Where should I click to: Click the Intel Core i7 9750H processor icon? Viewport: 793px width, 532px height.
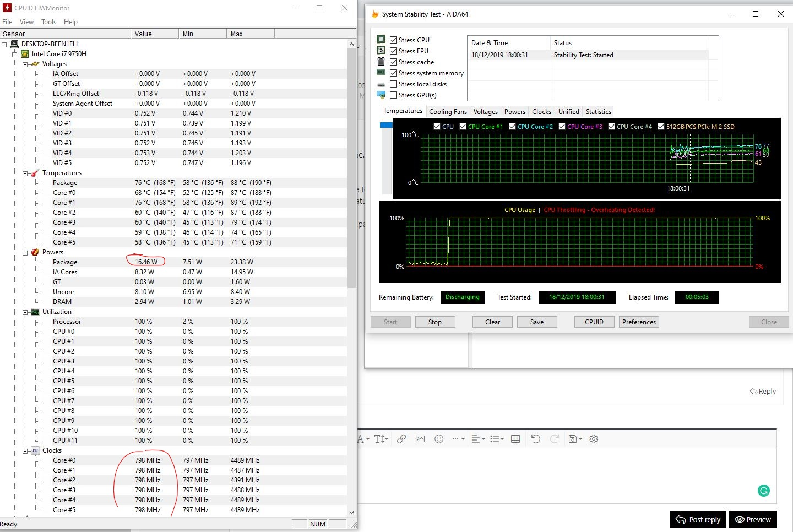(x=25, y=54)
